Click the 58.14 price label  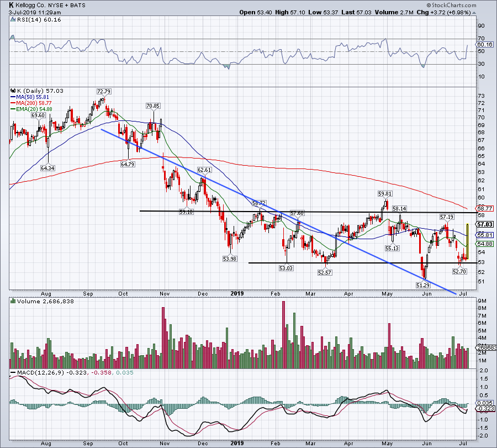pos(399,209)
